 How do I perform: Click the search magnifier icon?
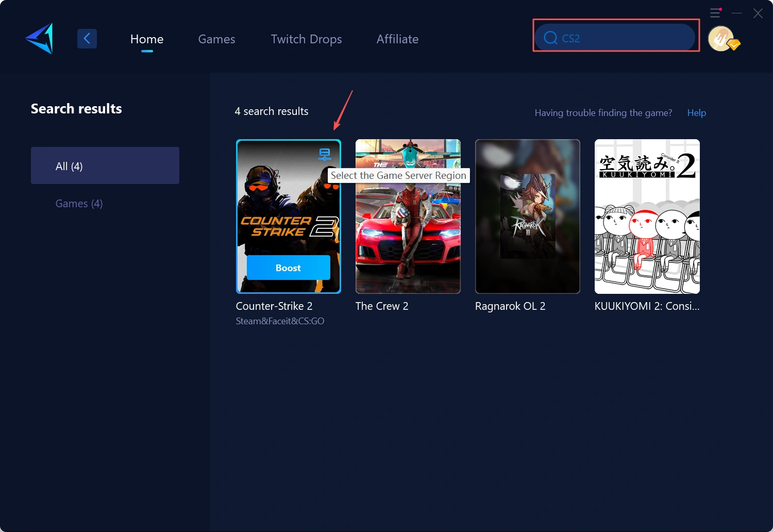550,38
